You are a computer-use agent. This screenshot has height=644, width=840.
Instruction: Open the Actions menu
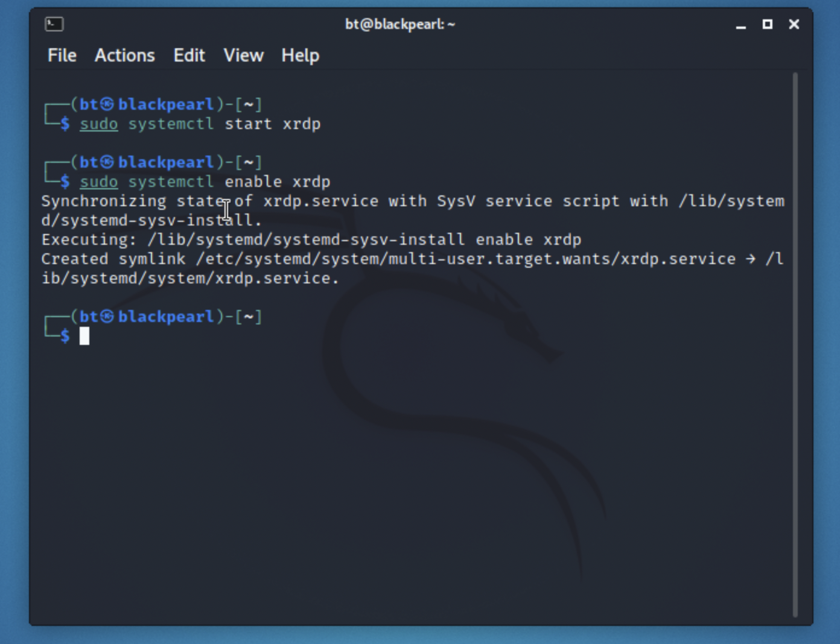[x=124, y=55]
